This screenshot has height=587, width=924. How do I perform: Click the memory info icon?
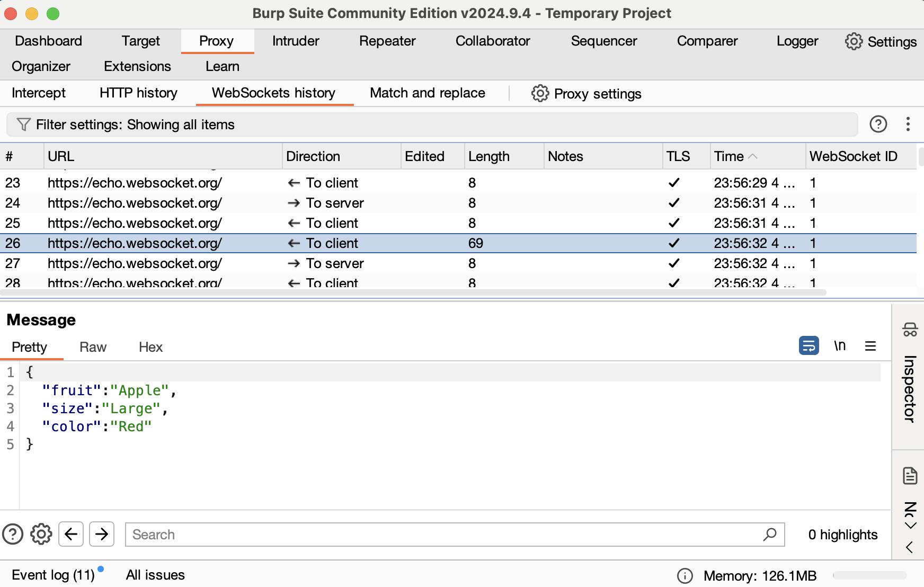coord(685,576)
